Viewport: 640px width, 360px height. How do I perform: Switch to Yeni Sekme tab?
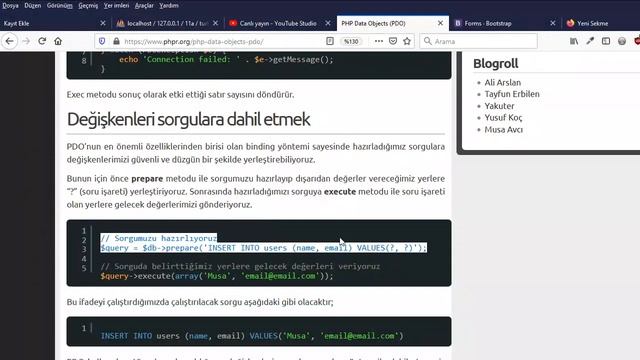601,23
